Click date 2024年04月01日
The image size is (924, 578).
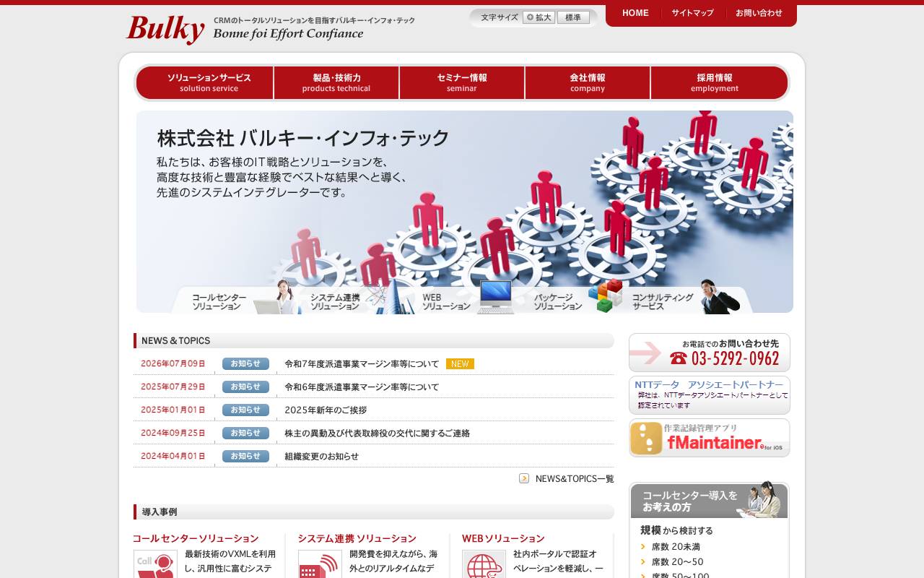(173, 457)
